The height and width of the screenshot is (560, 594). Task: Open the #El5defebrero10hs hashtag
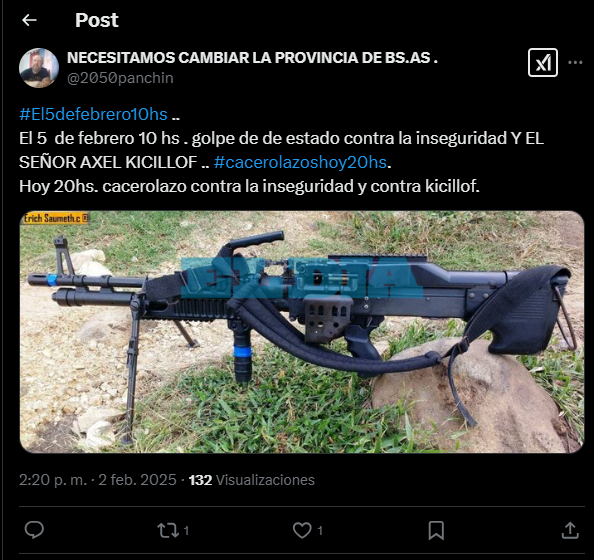[93, 114]
